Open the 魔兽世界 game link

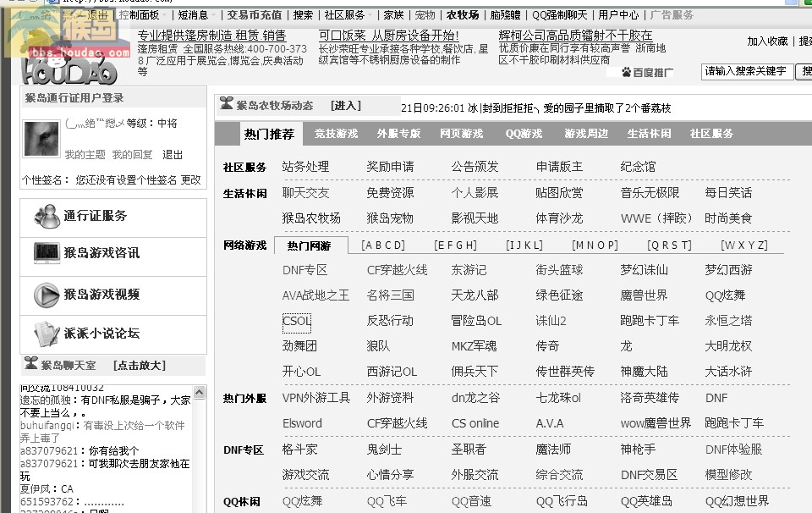644,296
